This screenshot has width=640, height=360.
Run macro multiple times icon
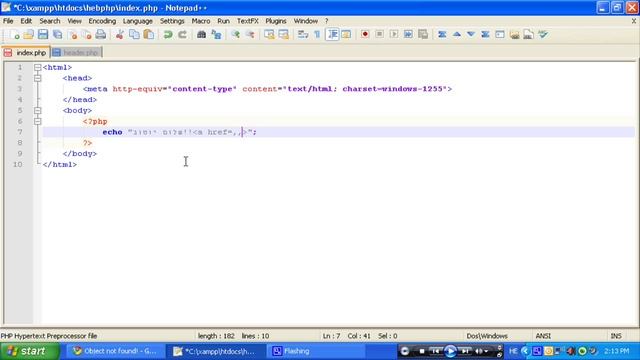(408, 35)
